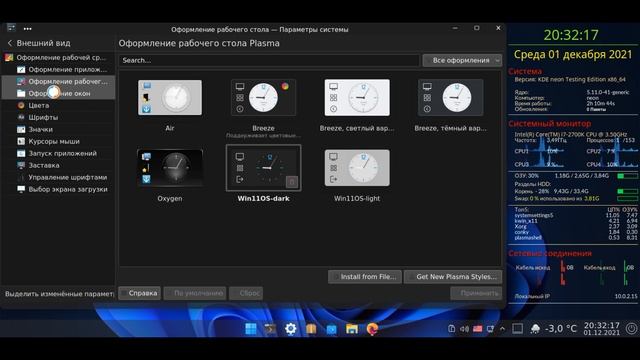
Task: Open the System Settings window icon menu
Action: pyautogui.click(x=11, y=28)
